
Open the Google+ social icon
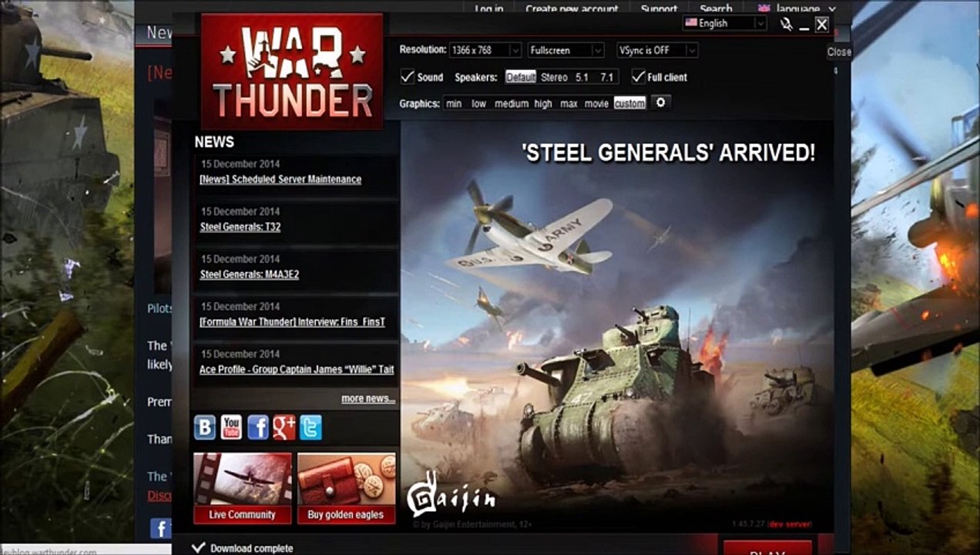(284, 427)
